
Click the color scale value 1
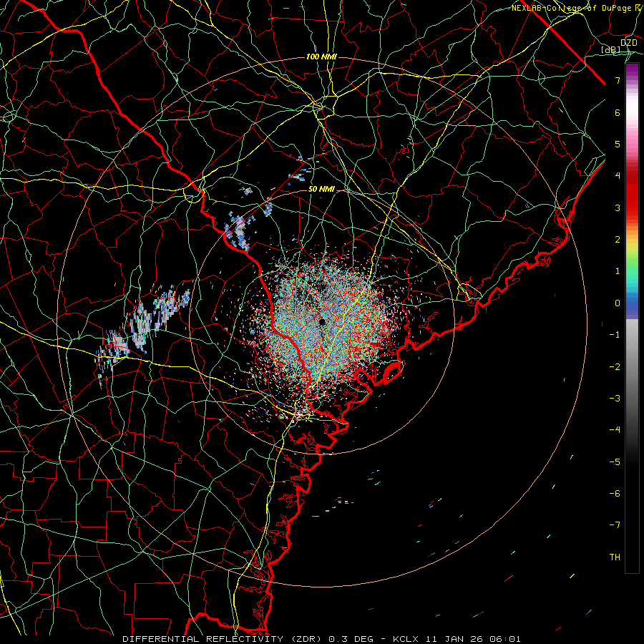click(618, 271)
